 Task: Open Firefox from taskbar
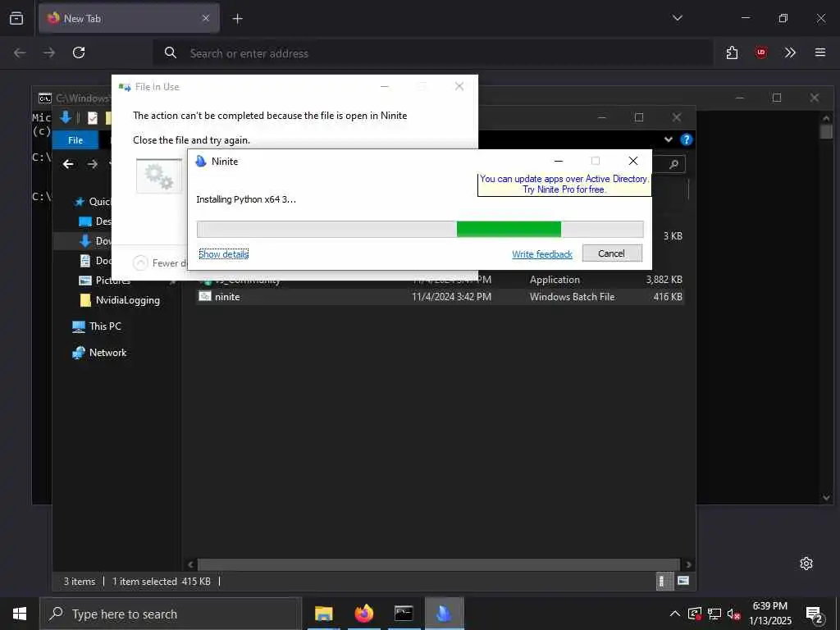tap(363, 614)
